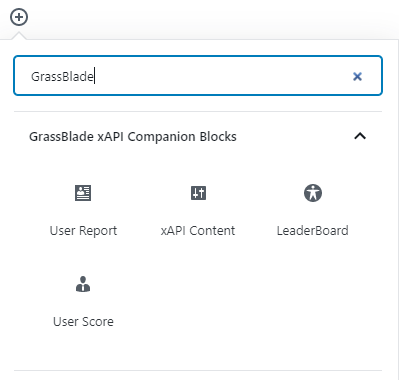Insert block via the LeaderBoard label

[313, 231]
